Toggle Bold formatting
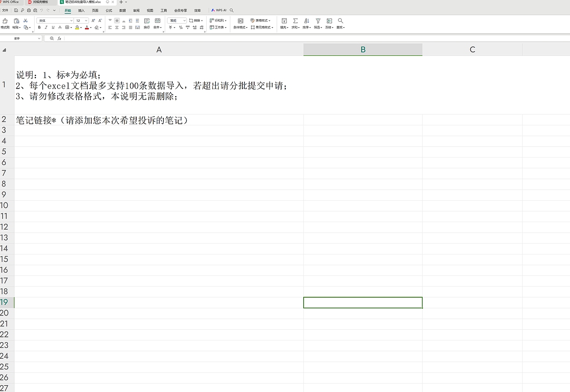570x392 pixels. [x=39, y=28]
